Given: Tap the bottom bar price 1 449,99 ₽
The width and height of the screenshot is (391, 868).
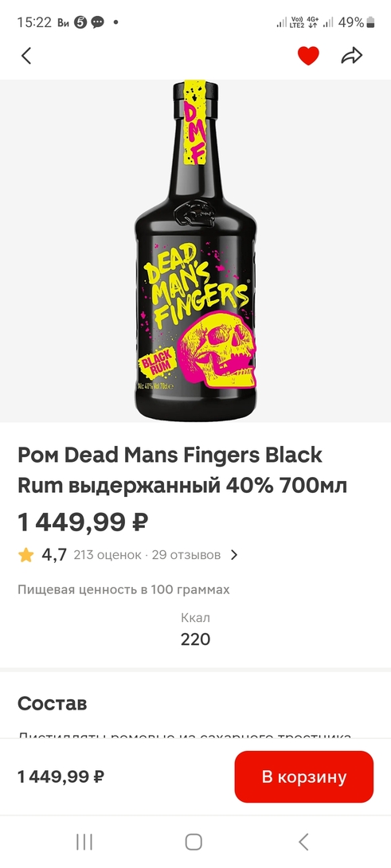Looking at the screenshot, I should [61, 776].
